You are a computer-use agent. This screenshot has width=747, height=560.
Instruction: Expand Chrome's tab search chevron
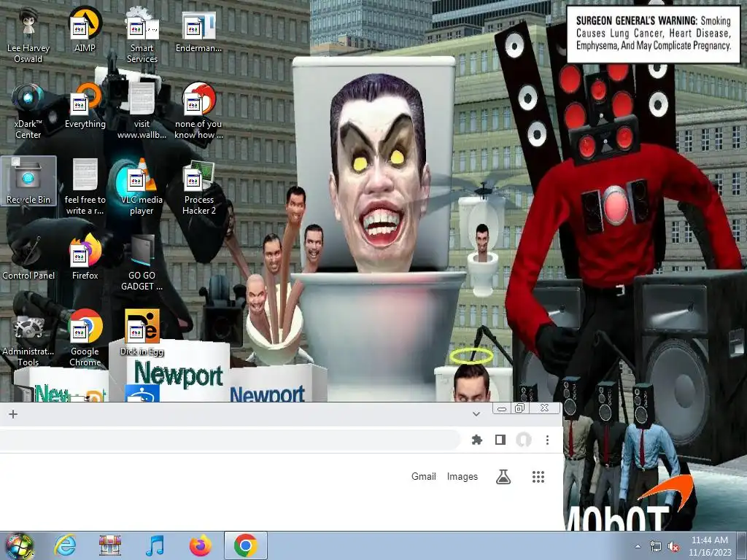pyautogui.click(x=476, y=414)
